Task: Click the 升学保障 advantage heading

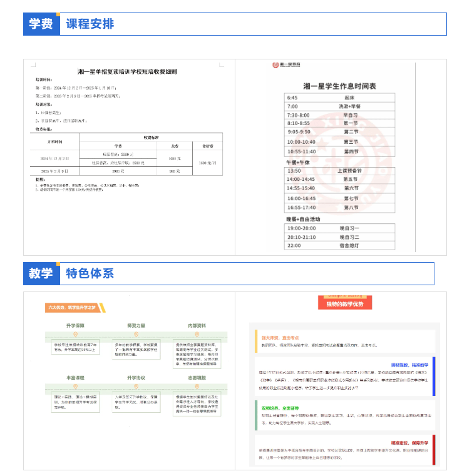Action: (75, 326)
